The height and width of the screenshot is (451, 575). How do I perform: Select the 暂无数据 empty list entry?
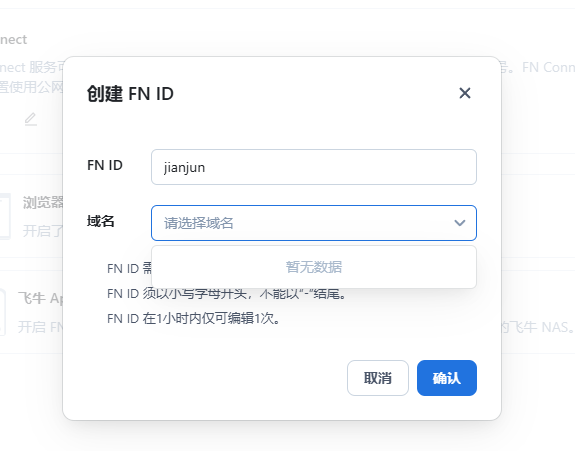tap(314, 267)
